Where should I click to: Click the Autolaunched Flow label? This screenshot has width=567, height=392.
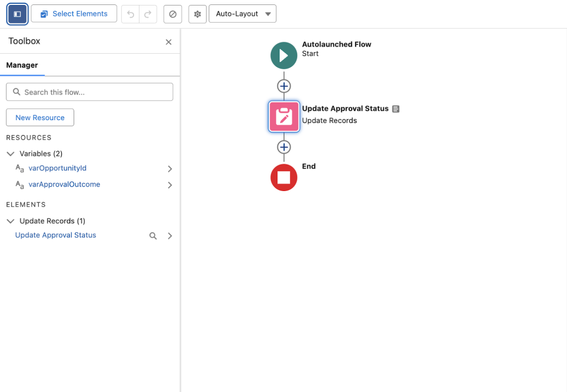tap(337, 44)
